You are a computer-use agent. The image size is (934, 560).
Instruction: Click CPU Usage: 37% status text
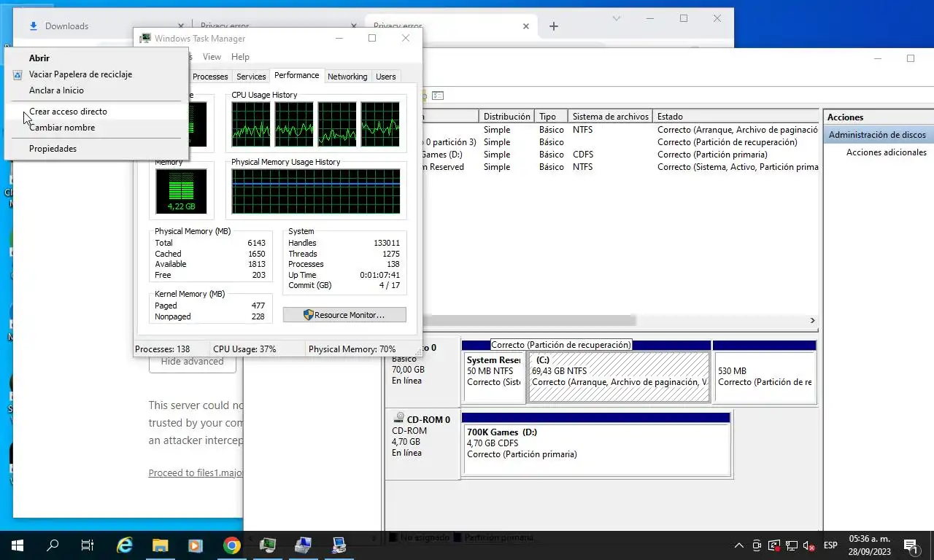coord(244,349)
